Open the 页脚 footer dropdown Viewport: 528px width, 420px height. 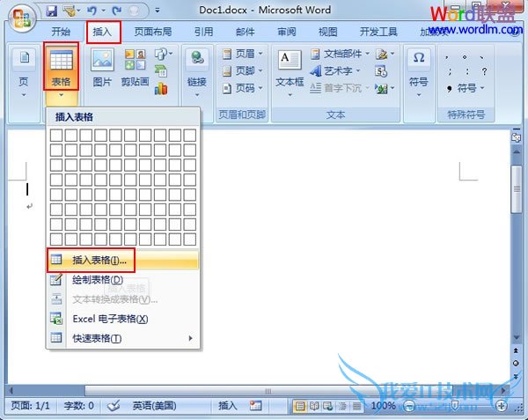[243, 70]
